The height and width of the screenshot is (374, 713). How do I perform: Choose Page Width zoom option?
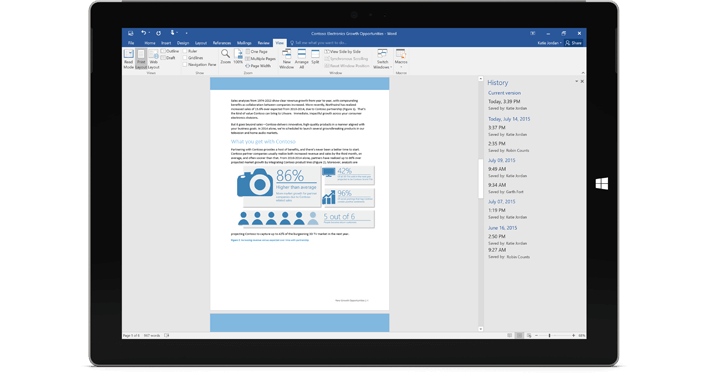coord(258,66)
